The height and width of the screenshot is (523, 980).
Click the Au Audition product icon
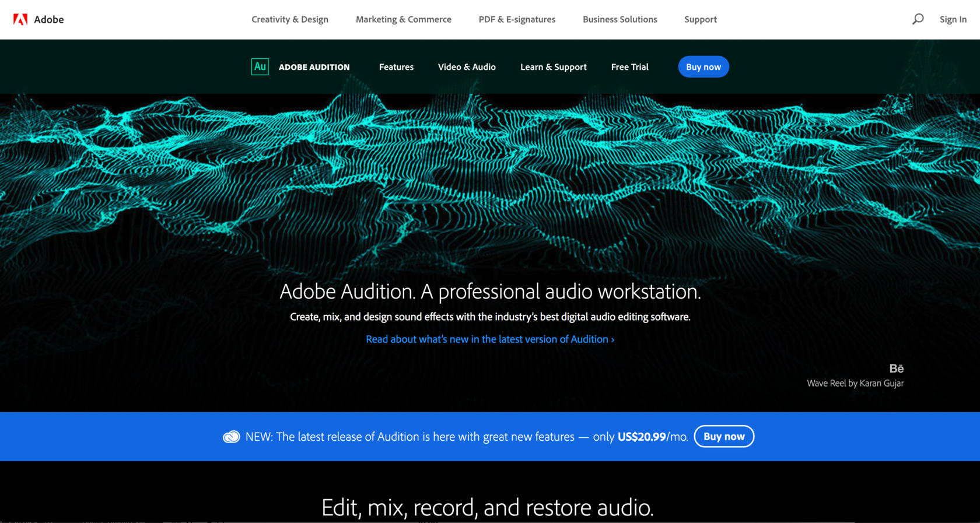260,66
